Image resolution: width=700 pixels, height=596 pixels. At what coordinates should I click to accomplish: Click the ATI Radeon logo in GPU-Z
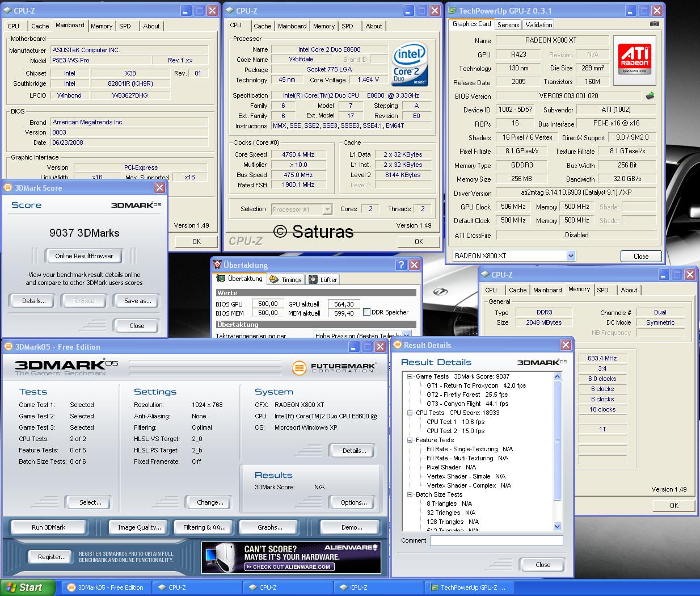coord(634,60)
